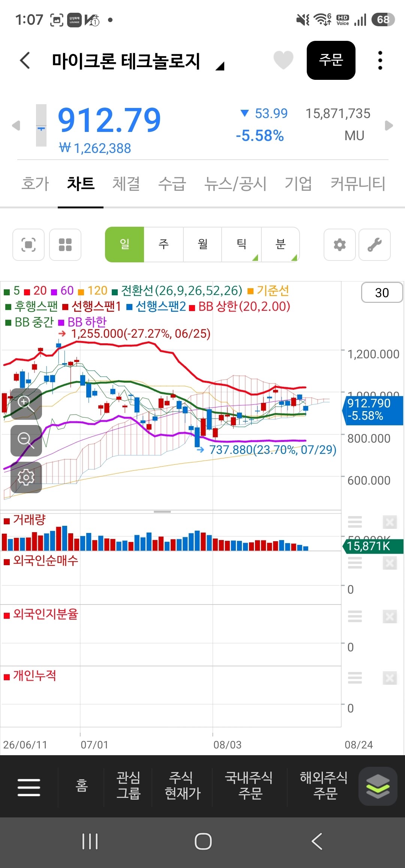405x868 pixels.
Task: Tap the small candle thumbnail beside price
Action: click(41, 125)
